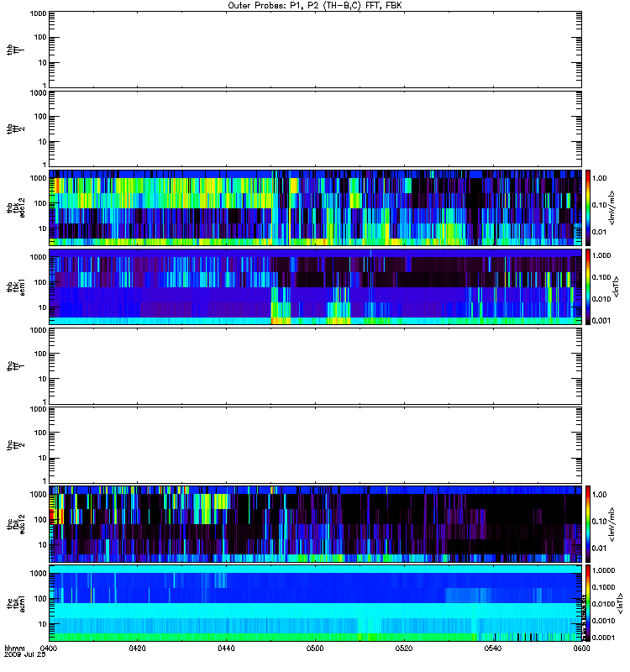Click '0.01' on thc edc12 color scale

[599, 549]
